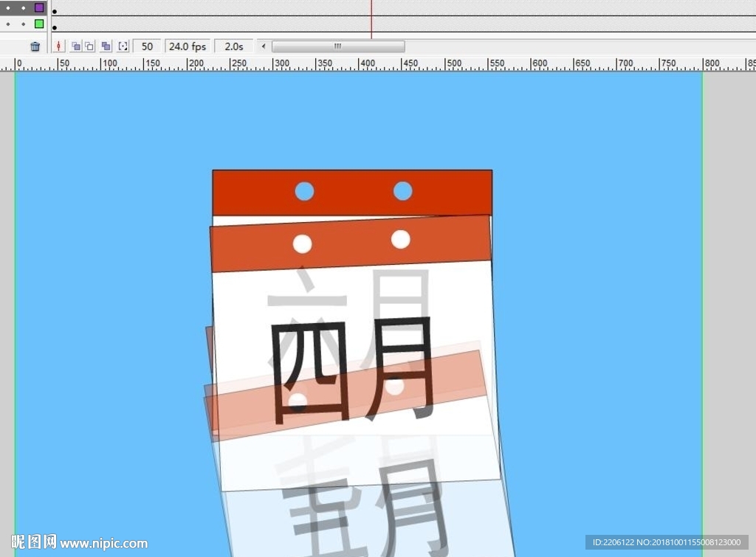
Task: Click the Modify Onion Markers button
Action: tap(123, 46)
